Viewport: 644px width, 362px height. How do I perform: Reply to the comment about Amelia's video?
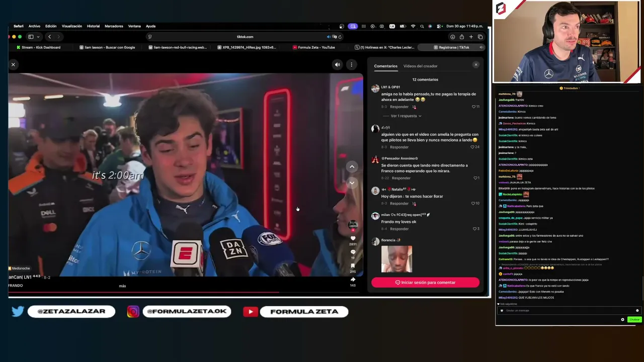399,147
